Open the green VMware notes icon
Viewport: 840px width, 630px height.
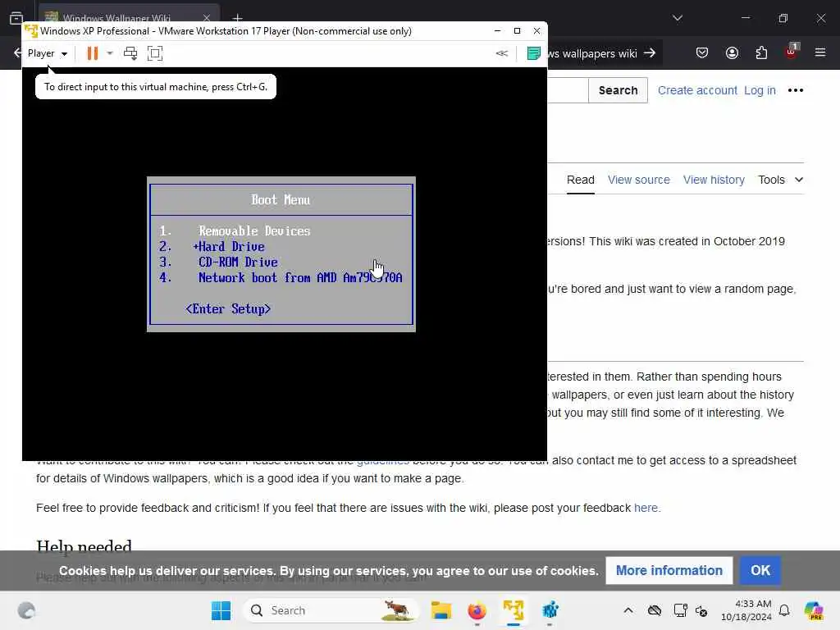pyautogui.click(x=533, y=53)
